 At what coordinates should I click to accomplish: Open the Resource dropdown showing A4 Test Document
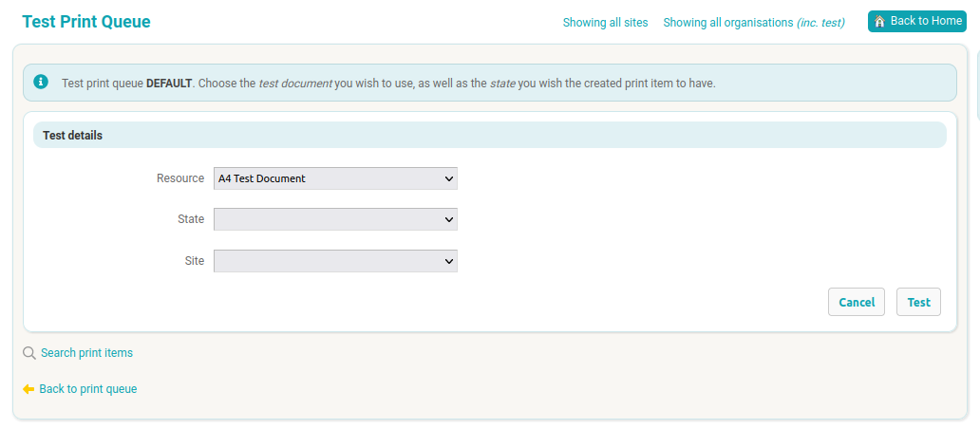pyautogui.click(x=335, y=178)
